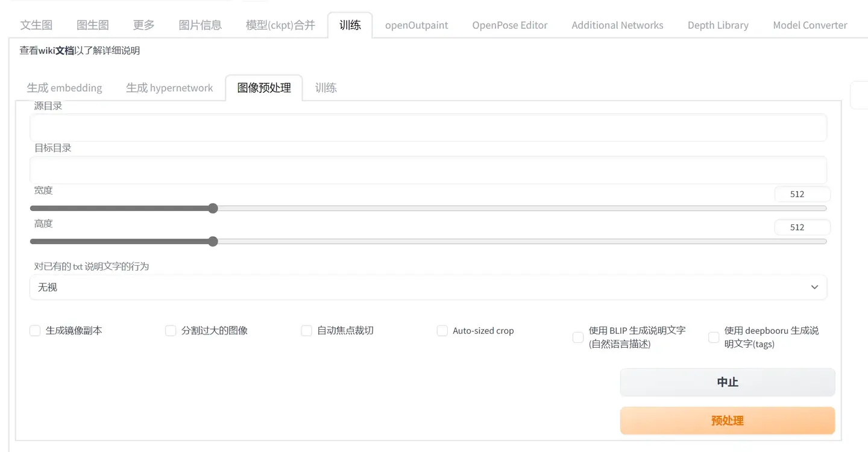Click the 高度 value box showing 512
This screenshot has height=452, width=868.
pos(802,227)
